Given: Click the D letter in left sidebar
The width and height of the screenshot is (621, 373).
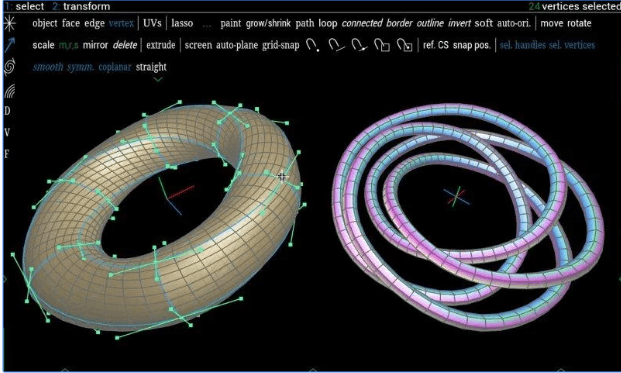Looking at the screenshot, I should [x=7, y=111].
